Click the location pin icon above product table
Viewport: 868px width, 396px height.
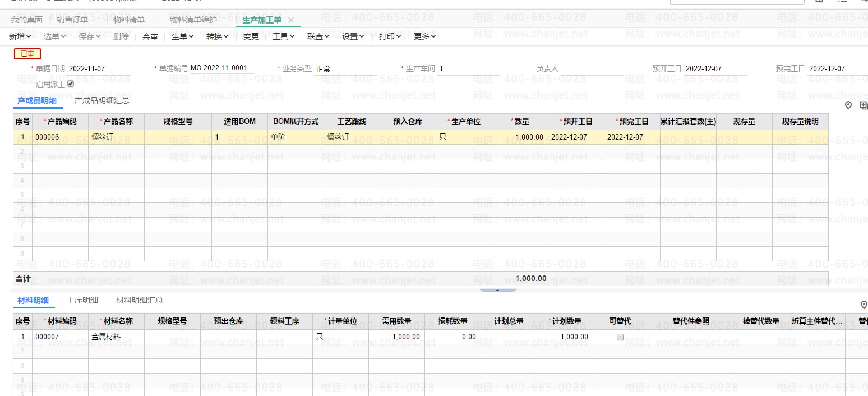coord(848,105)
